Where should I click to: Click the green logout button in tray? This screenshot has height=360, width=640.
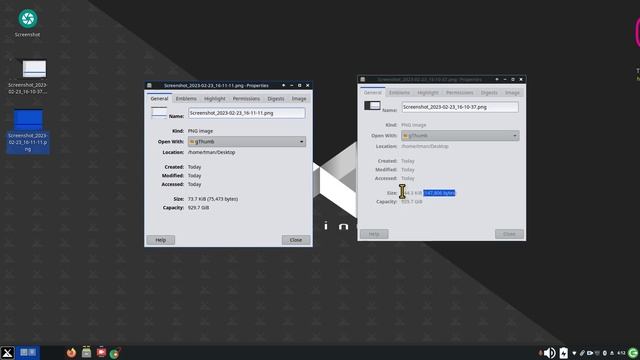[633, 353]
